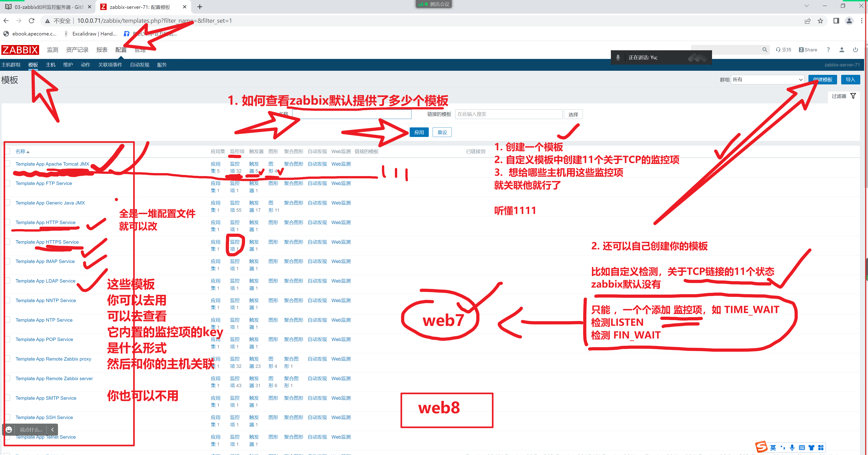868x455 pixels.
Task: Open the Zabbix 支持 support headset link
Action: (x=784, y=50)
